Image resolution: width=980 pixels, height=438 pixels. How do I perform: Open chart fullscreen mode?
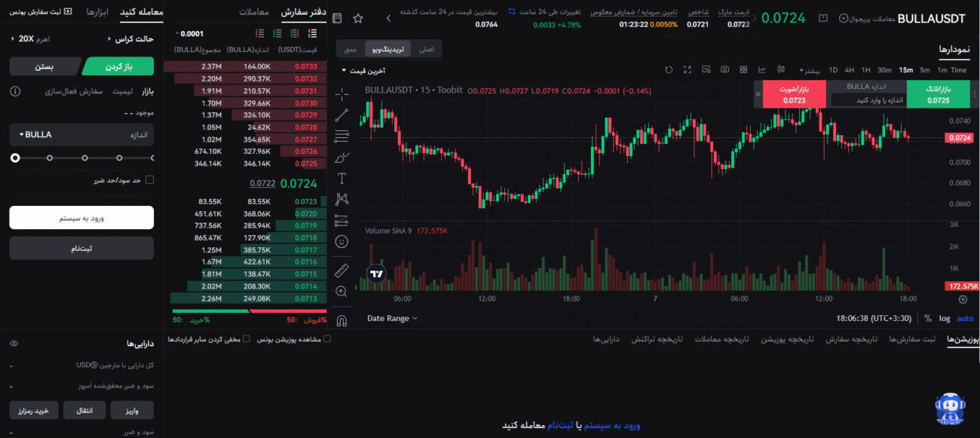pyautogui.click(x=688, y=69)
